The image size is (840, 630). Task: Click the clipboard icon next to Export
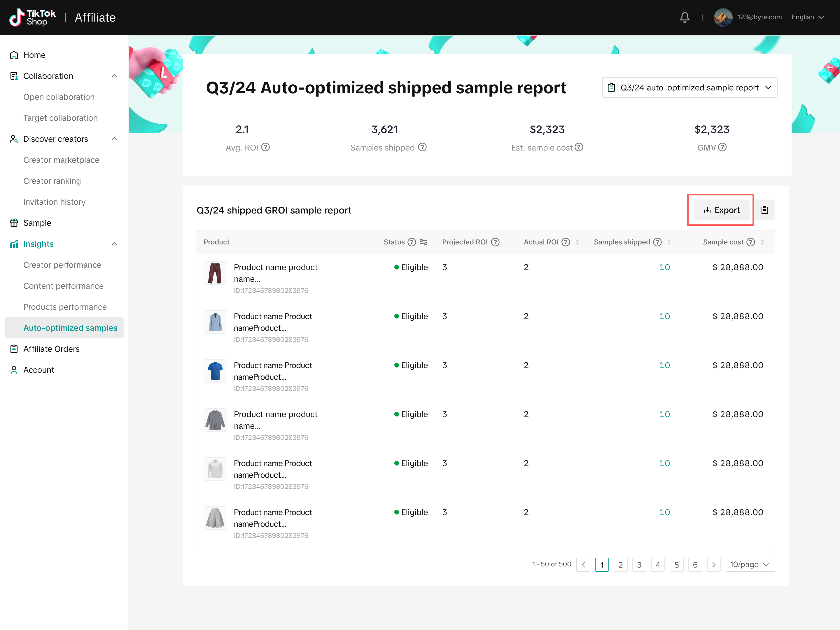(x=764, y=210)
